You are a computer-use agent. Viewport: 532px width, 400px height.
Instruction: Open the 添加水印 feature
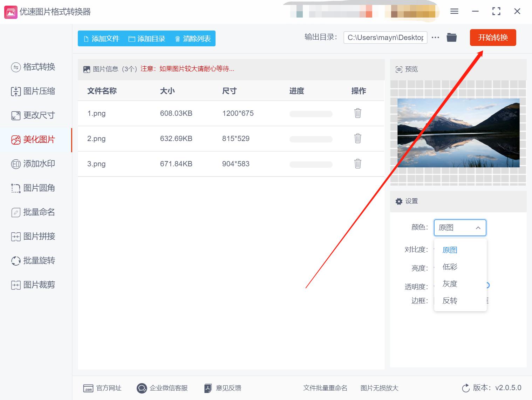click(x=35, y=164)
